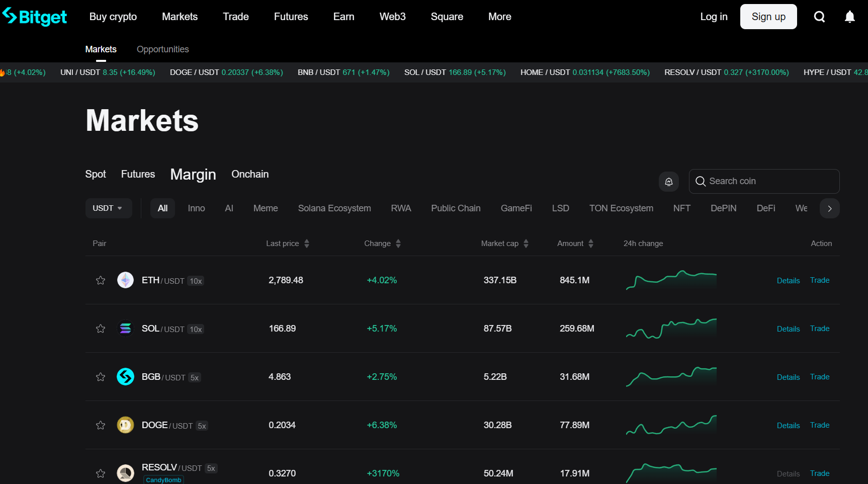868x484 pixels.
Task: Switch to the Futures market tab
Action: click(138, 174)
